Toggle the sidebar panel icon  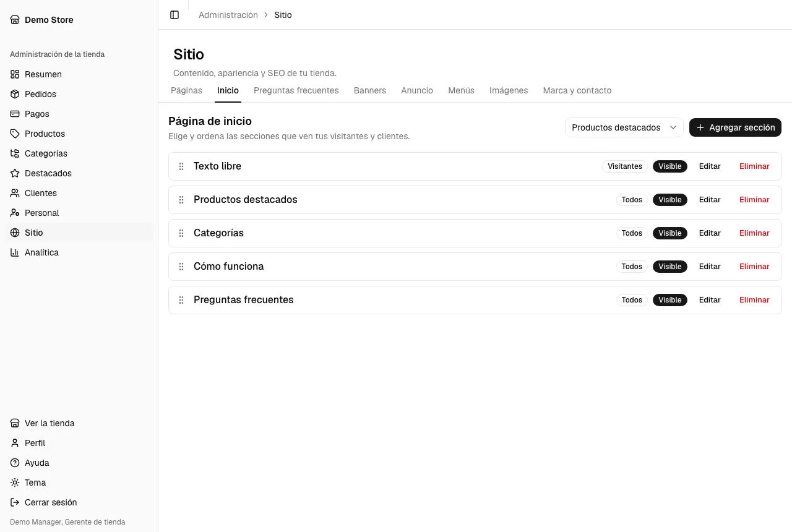point(174,15)
